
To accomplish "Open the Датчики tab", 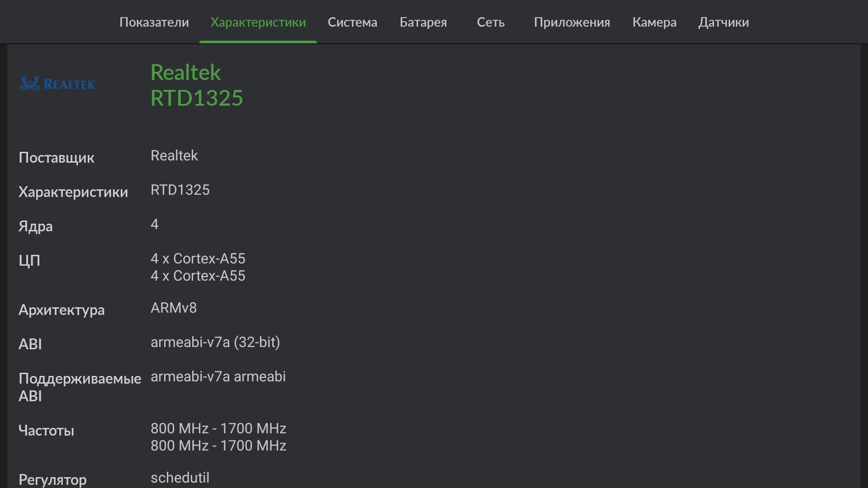I will pos(723,22).
